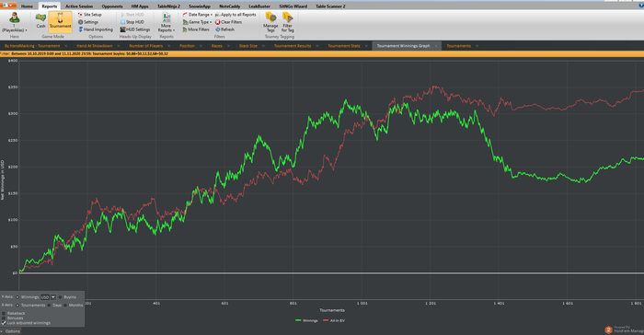Screen dimensions: 644x335
Task: Click Stop HUD
Action: (x=132, y=22)
